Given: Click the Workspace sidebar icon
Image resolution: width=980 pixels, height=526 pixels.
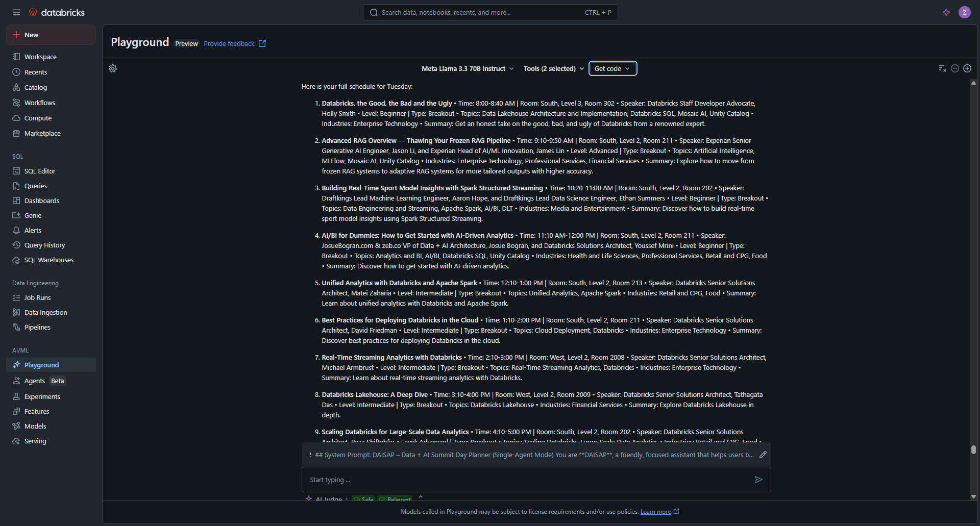Looking at the screenshot, I should pyautogui.click(x=16, y=57).
